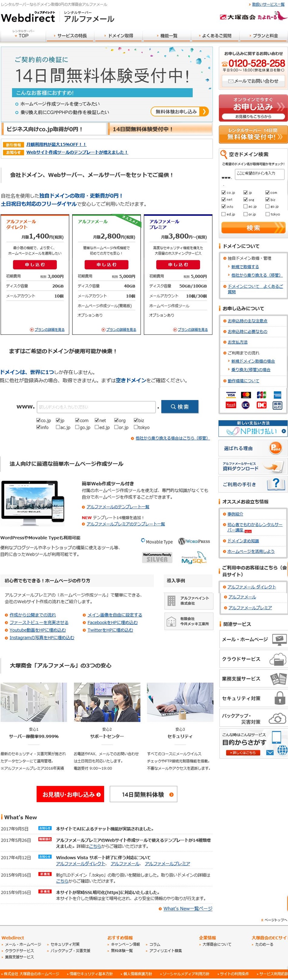
Task: Click the MasterCard payment icon
Action: pos(246,394)
